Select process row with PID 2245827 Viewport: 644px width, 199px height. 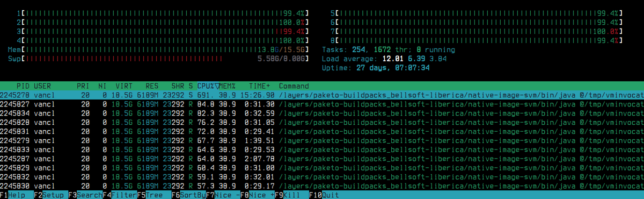click(322, 104)
